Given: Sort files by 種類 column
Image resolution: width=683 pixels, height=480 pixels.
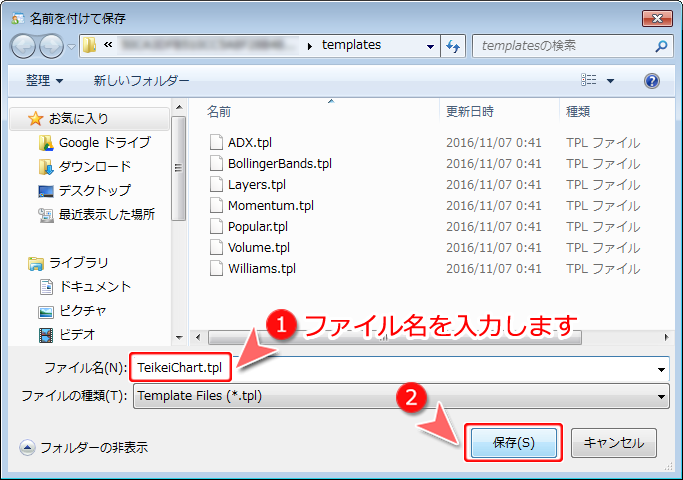Looking at the screenshot, I should [578, 112].
